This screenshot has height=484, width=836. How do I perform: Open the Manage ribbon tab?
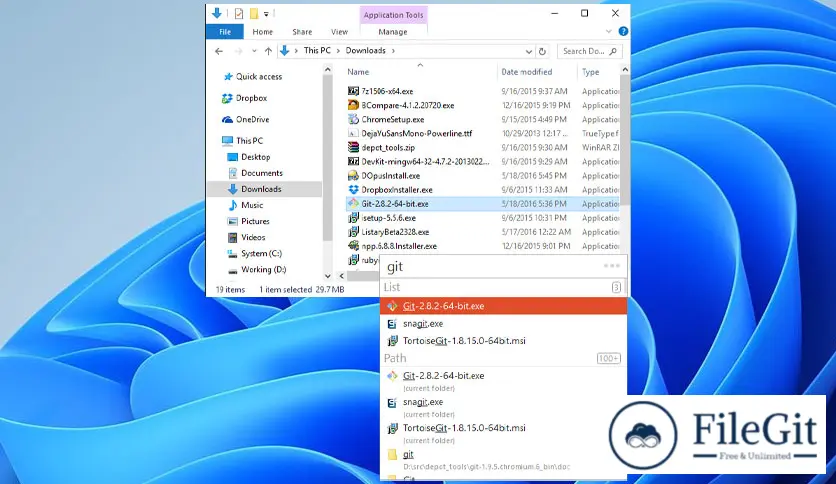coord(393,32)
